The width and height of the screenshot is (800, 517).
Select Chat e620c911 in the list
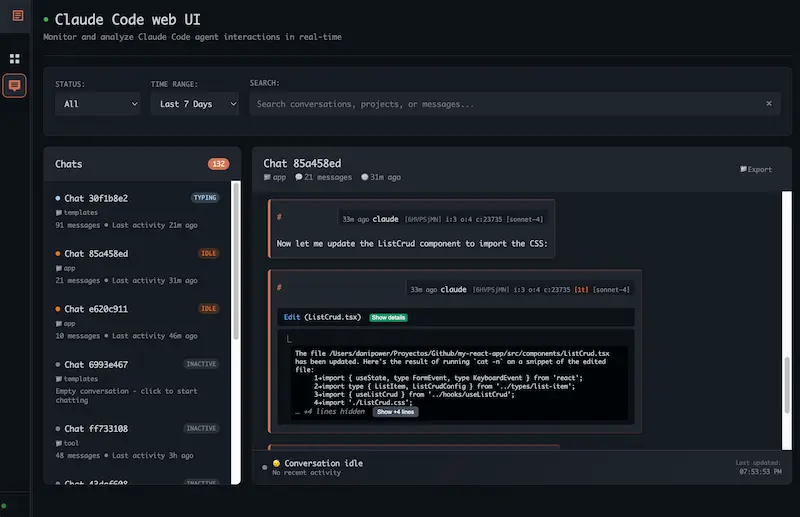click(x=138, y=322)
